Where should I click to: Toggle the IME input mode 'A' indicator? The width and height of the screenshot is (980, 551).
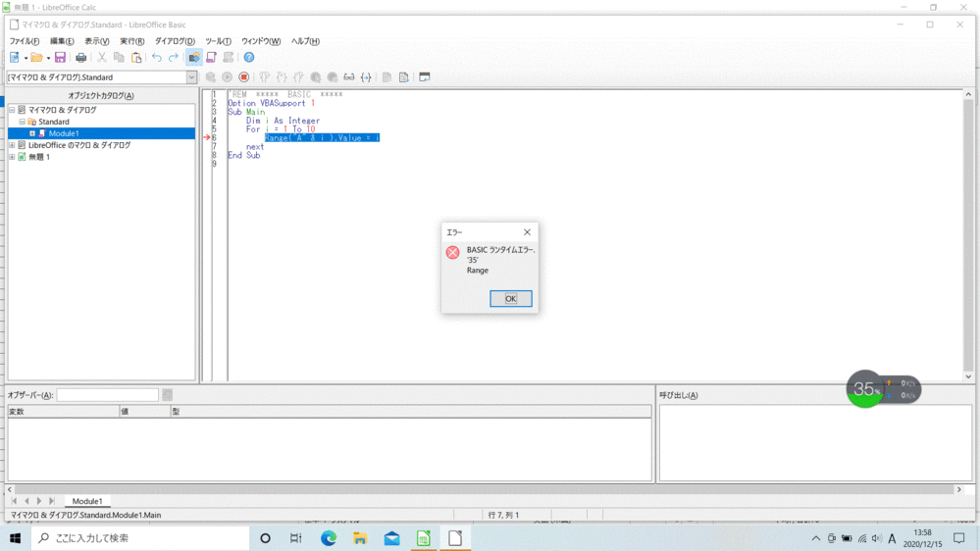pos(892,538)
